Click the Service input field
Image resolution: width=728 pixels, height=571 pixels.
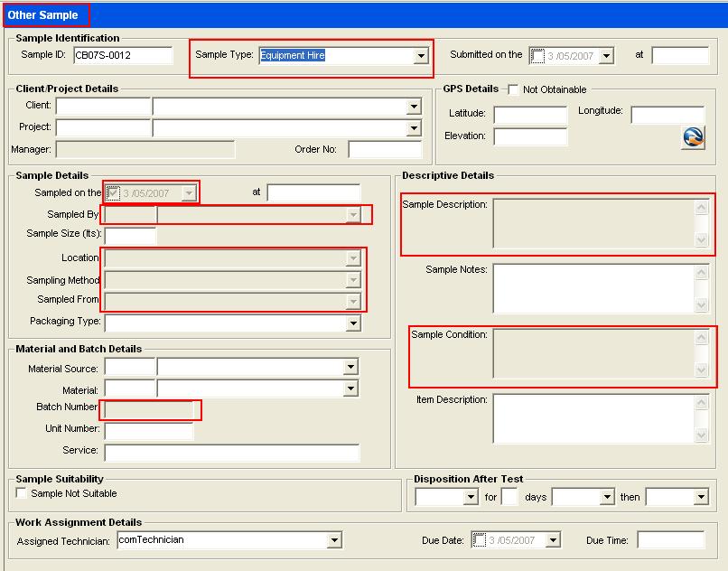pos(231,452)
